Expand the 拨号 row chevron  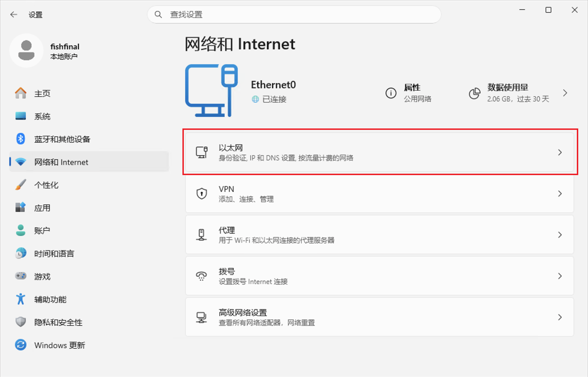pyautogui.click(x=560, y=276)
